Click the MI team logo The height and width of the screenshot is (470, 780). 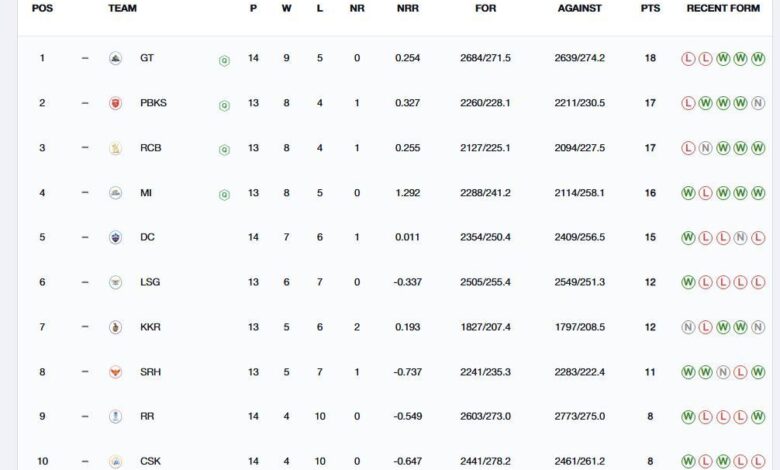[x=115, y=193]
